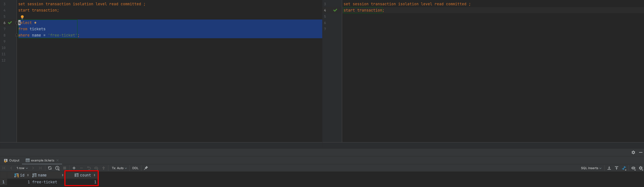Screen dimensions: 644x187
Task: Open the auto-refresh clock icon
Action: coord(57,168)
